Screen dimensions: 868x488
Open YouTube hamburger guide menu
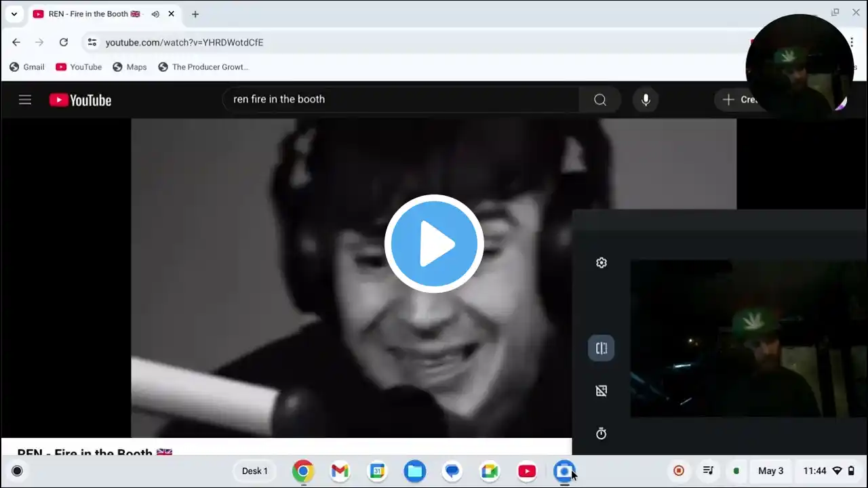click(x=25, y=100)
